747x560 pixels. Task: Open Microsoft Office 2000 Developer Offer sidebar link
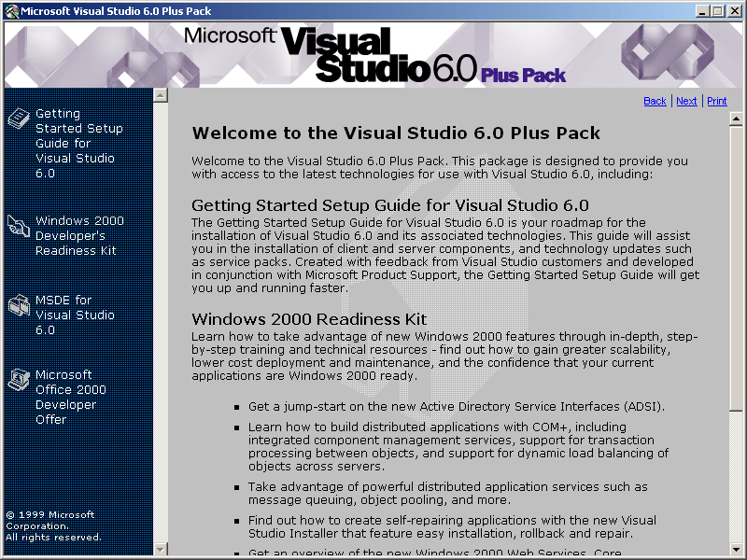[x=71, y=398]
